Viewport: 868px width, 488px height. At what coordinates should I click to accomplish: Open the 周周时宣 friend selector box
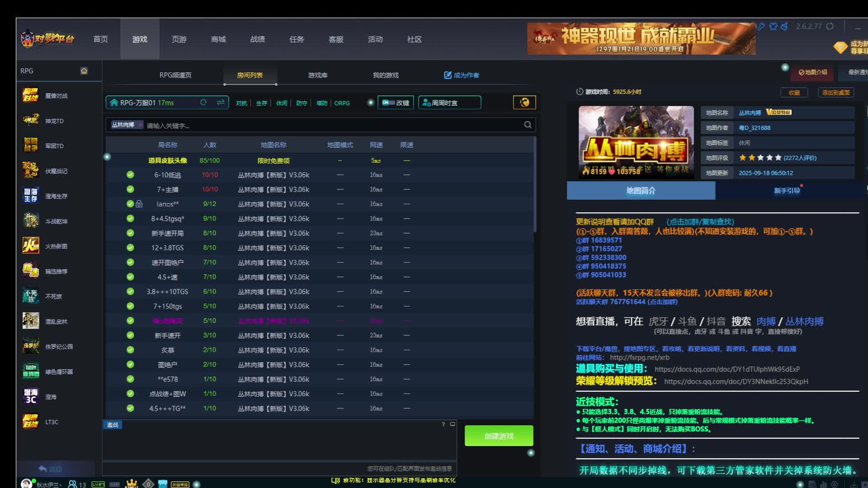click(449, 103)
